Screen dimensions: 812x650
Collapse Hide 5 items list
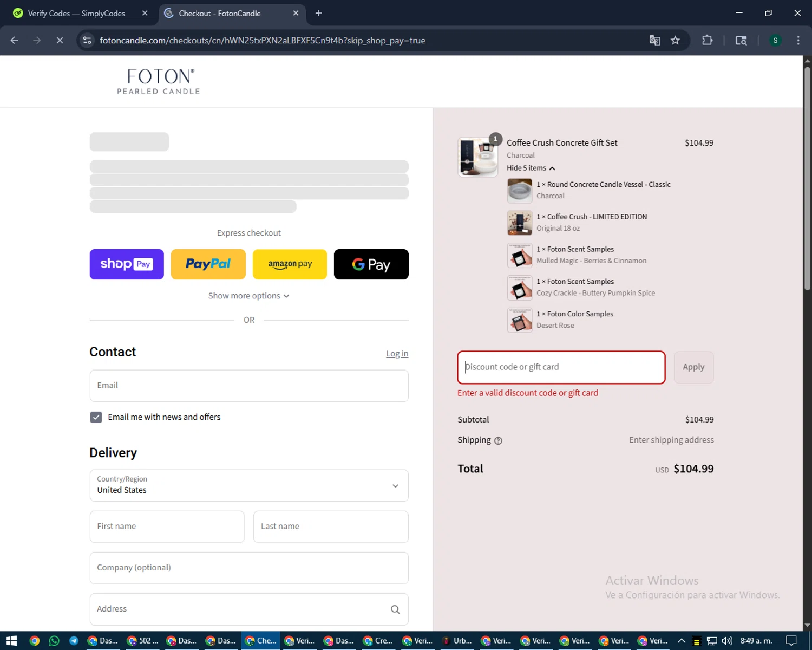(531, 168)
